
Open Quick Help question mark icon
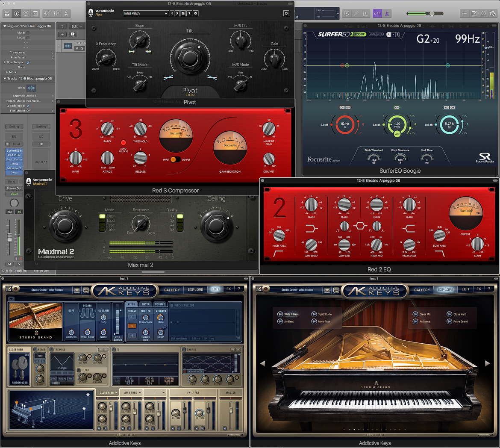pyautogui.click(x=26, y=13)
